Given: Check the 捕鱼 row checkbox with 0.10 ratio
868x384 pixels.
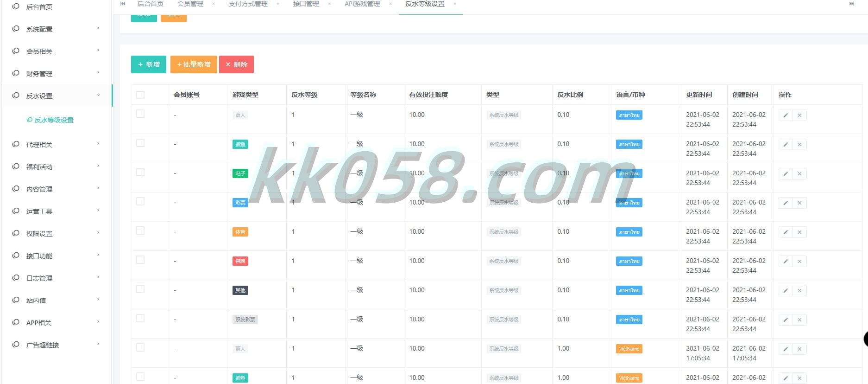Looking at the screenshot, I should pos(140,143).
